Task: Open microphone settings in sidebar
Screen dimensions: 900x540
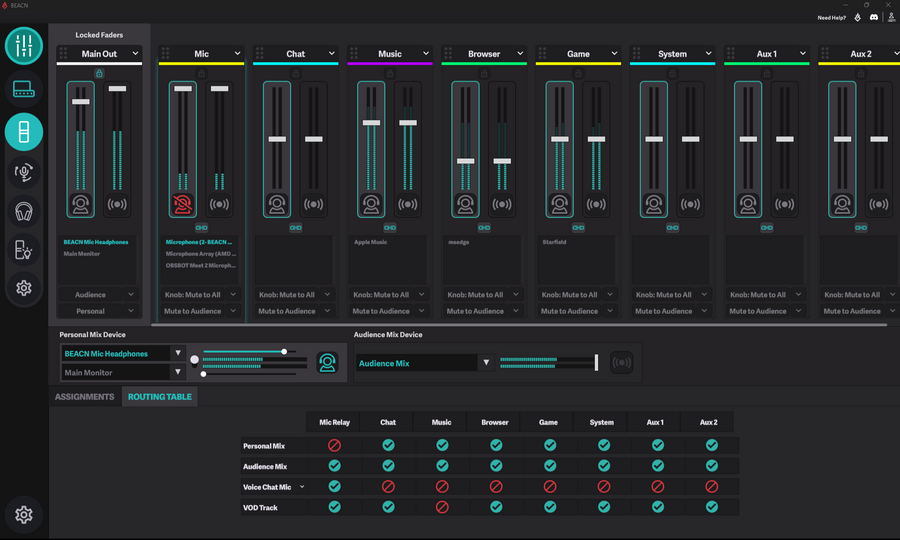Action: click(24, 172)
